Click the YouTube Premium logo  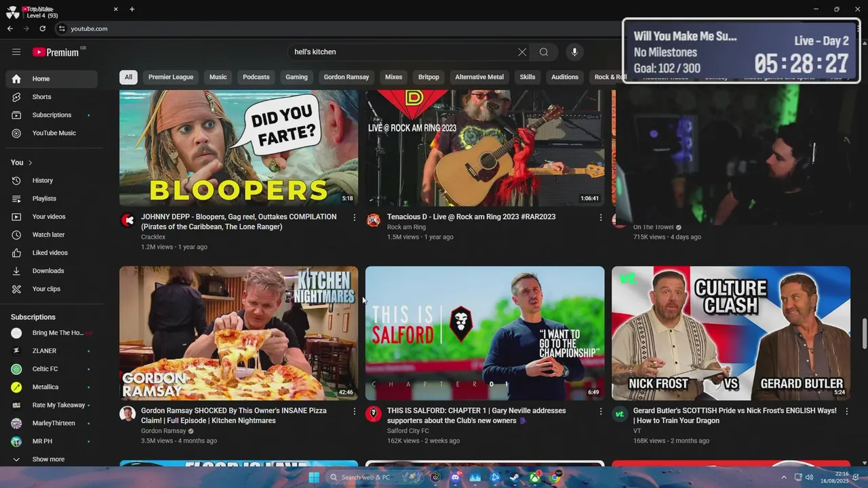pyautogui.click(x=56, y=52)
